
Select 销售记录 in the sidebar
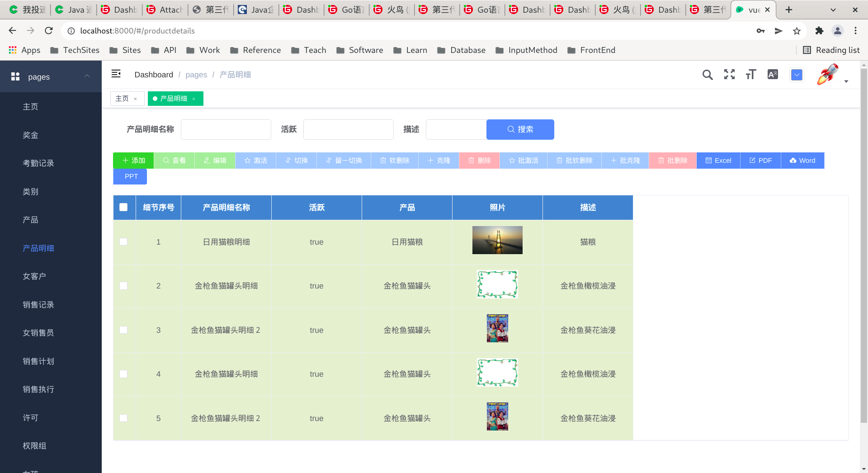tap(38, 304)
